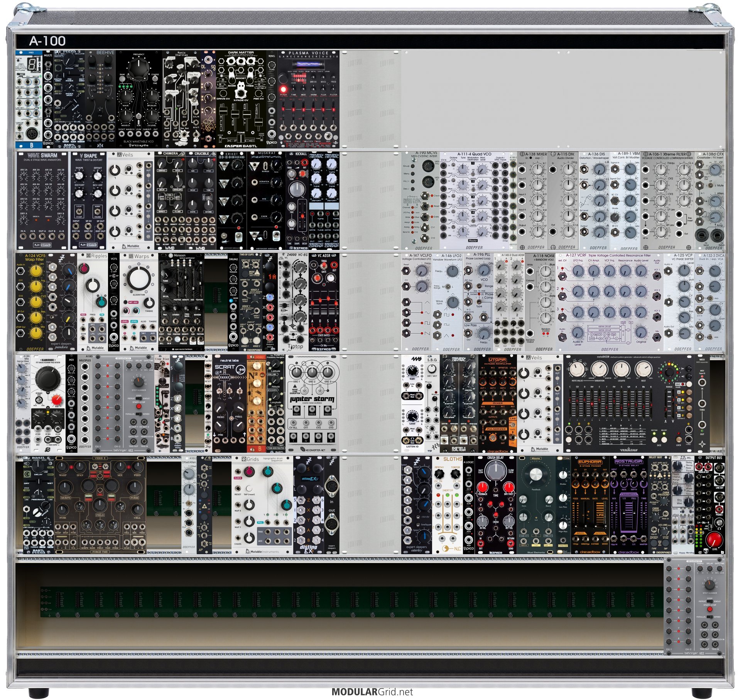The width and height of the screenshot is (745, 700).
Task: Click the Map X knob on Grids
Action: point(250,505)
